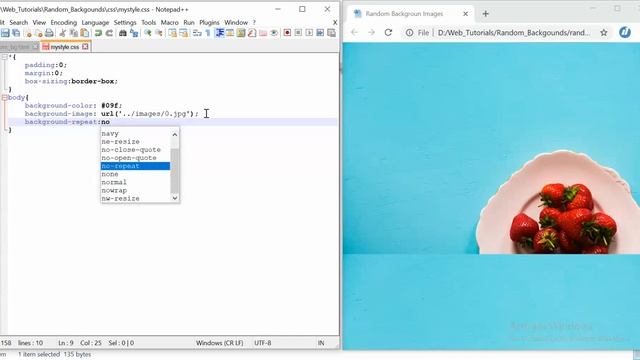The width and height of the screenshot is (640, 360).
Task: Choose none from the autocomplete list
Action: 135,174
